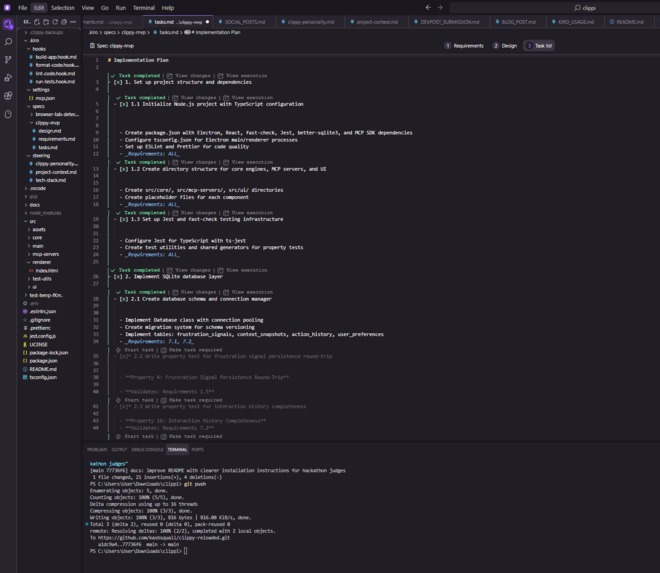Click the LICENSE file icon
The image size is (660, 573).
coord(25,344)
